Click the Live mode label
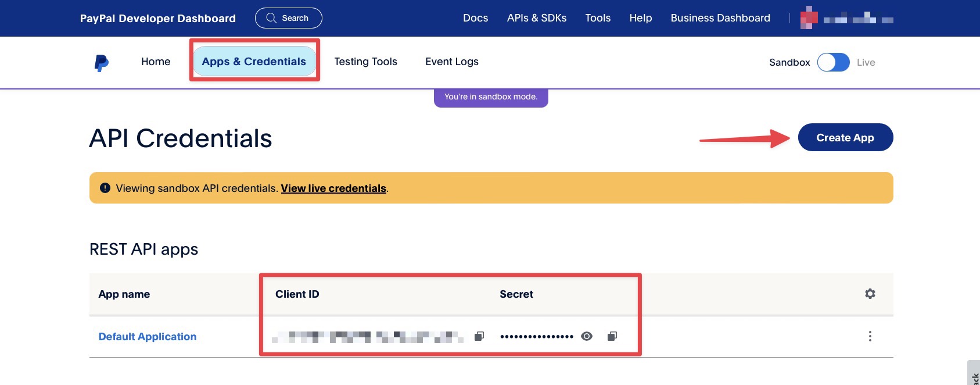The image size is (980, 385). click(866, 62)
